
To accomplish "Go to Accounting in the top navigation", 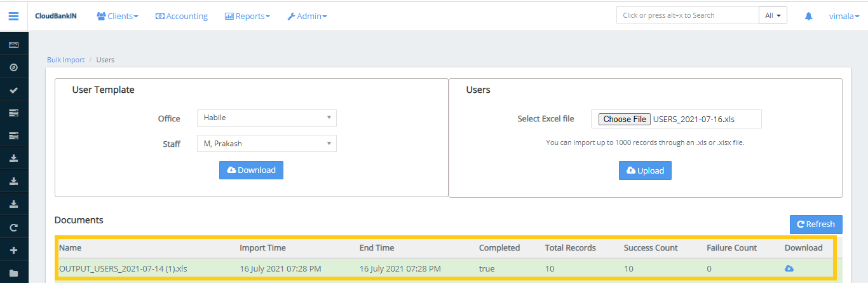I will 182,16.
